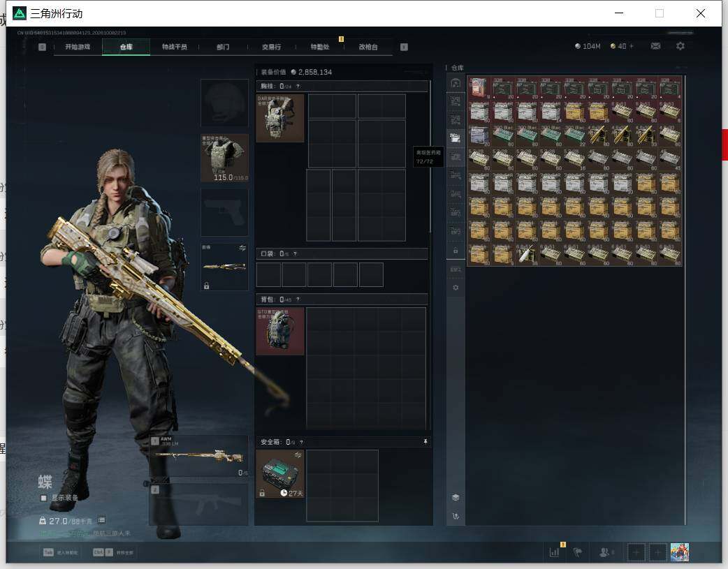Image resolution: width=728 pixels, height=569 pixels.
Task: Select the 仓库 tab
Action: pyautogui.click(x=126, y=47)
